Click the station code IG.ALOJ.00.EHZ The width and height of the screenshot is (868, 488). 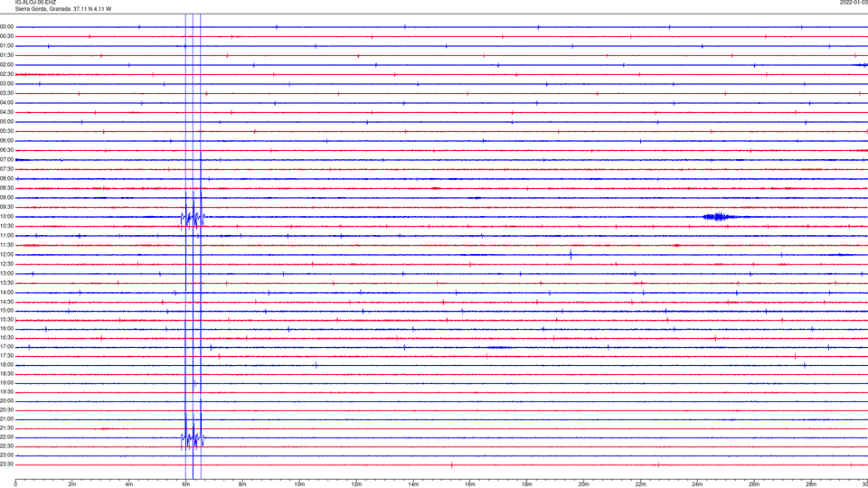click(35, 3)
